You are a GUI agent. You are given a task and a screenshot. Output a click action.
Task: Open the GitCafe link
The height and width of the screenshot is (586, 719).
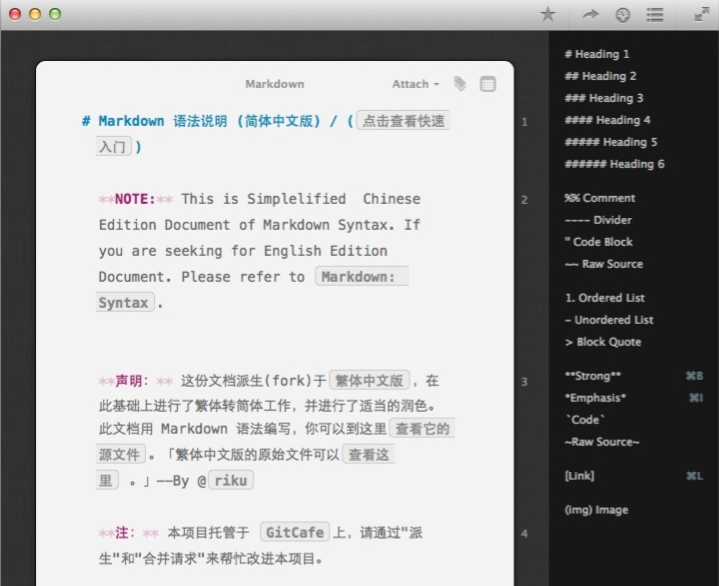tap(295, 532)
